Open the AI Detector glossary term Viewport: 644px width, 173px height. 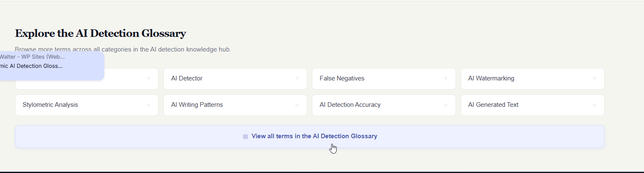(x=187, y=78)
